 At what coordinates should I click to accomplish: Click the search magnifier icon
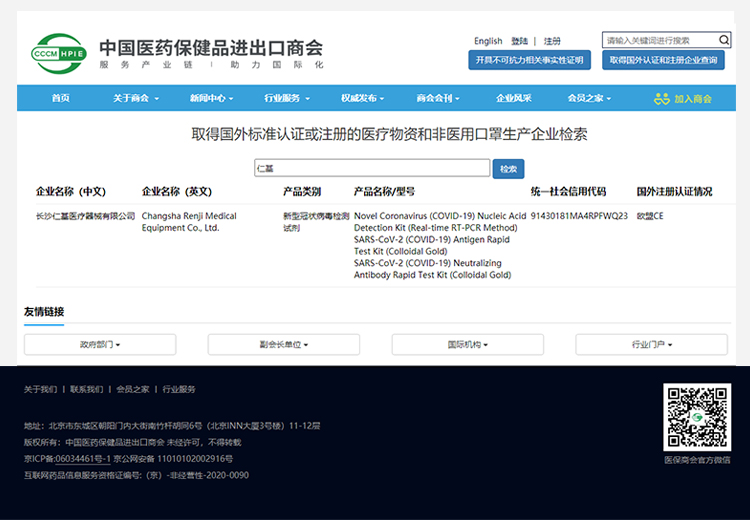coord(724,41)
